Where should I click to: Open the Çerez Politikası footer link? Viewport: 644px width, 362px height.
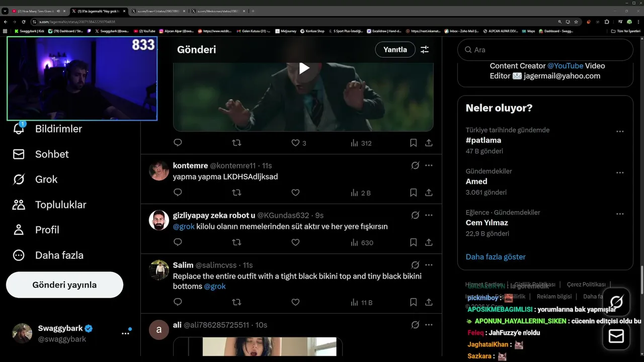coord(586,285)
